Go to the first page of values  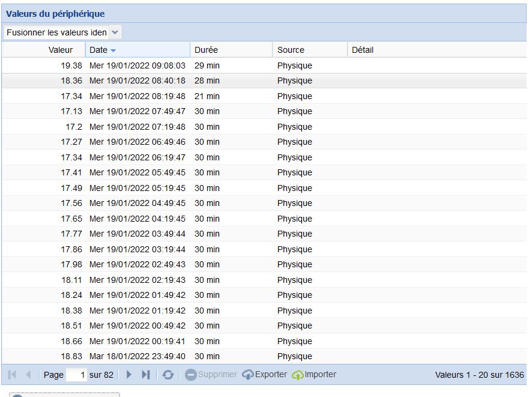pyautogui.click(x=12, y=375)
